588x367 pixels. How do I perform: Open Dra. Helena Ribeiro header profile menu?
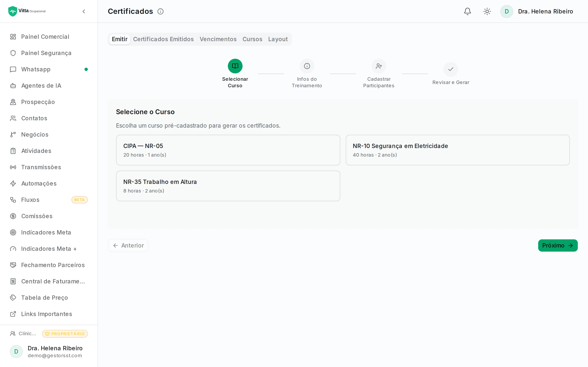coord(537,11)
